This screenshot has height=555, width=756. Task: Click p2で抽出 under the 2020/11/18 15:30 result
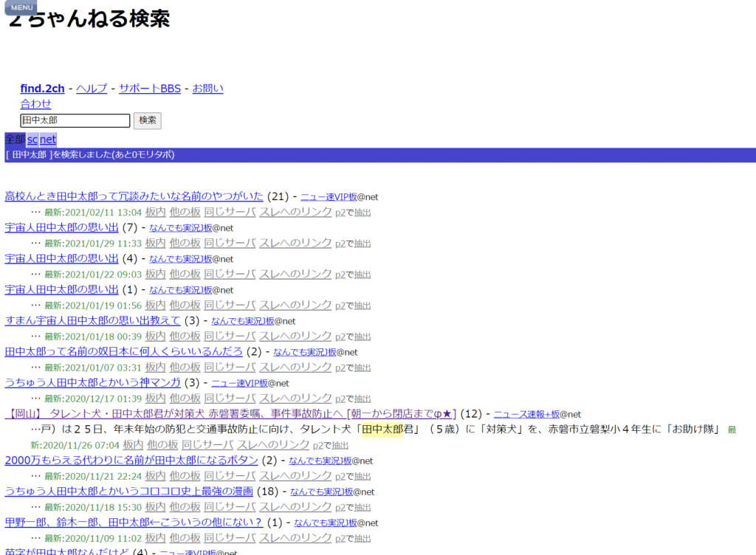(x=353, y=507)
